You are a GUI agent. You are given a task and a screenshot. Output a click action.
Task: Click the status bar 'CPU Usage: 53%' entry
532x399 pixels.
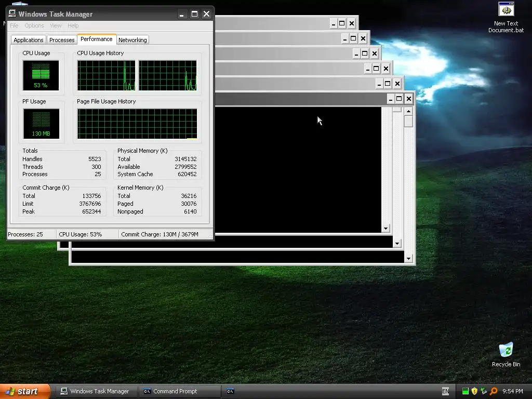87,234
